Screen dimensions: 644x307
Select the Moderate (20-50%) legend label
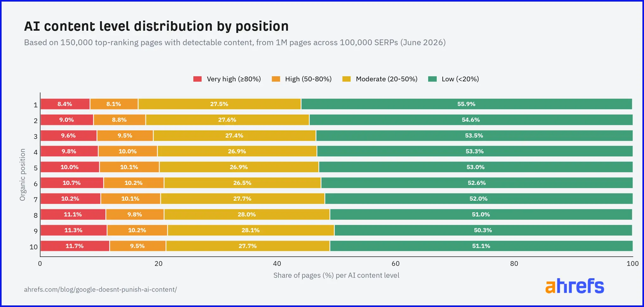387,79
